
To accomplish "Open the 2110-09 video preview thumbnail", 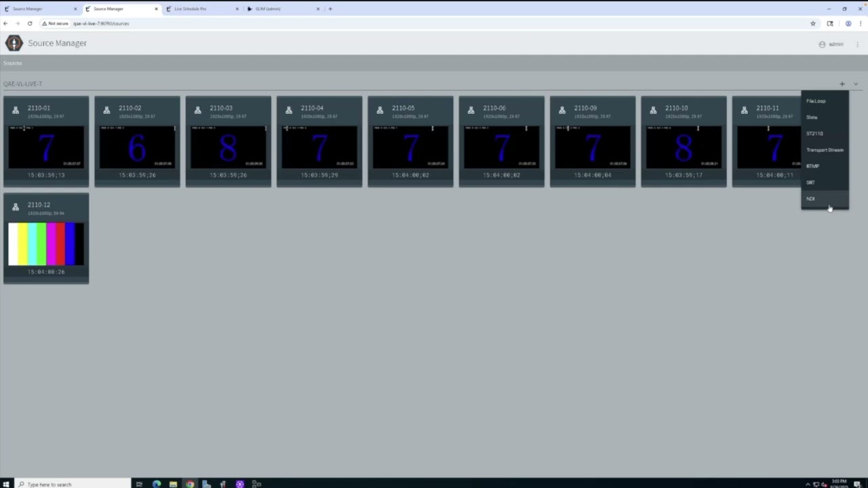I will point(592,147).
